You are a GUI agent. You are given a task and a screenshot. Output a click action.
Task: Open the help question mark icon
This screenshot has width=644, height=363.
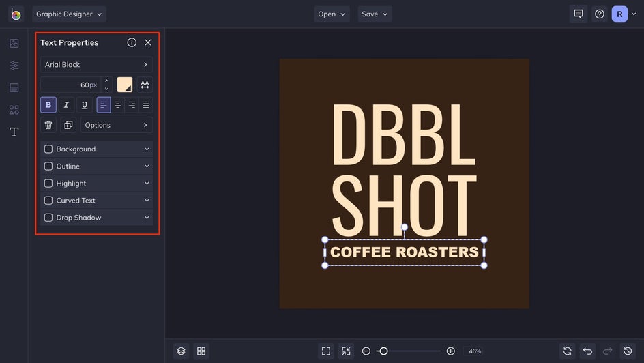pyautogui.click(x=600, y=14)
